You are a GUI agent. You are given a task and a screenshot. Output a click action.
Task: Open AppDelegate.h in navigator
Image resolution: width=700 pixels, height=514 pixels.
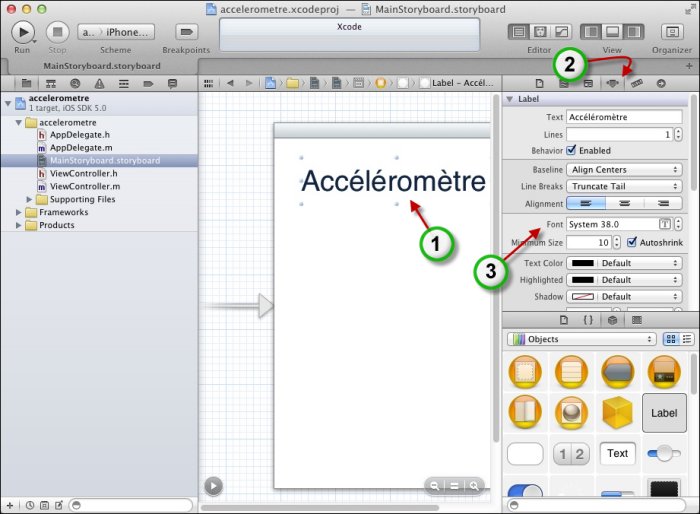click(80, 134)
